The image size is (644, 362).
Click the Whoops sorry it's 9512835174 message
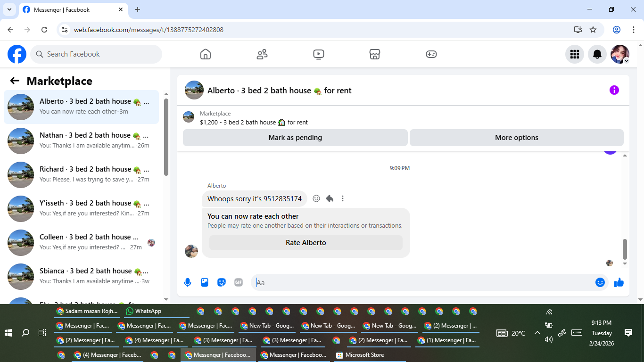[x=255, y=199]
